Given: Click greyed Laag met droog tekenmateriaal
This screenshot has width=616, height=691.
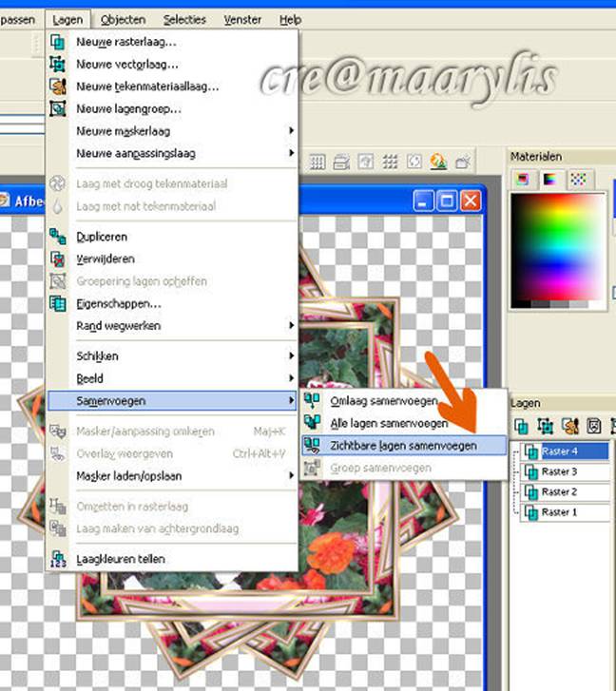Looking at the screenshot, I should [x=172, y=183].
